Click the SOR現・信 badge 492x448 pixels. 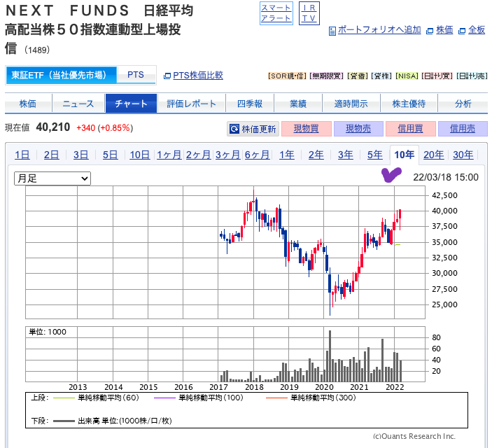coord(287,76)
